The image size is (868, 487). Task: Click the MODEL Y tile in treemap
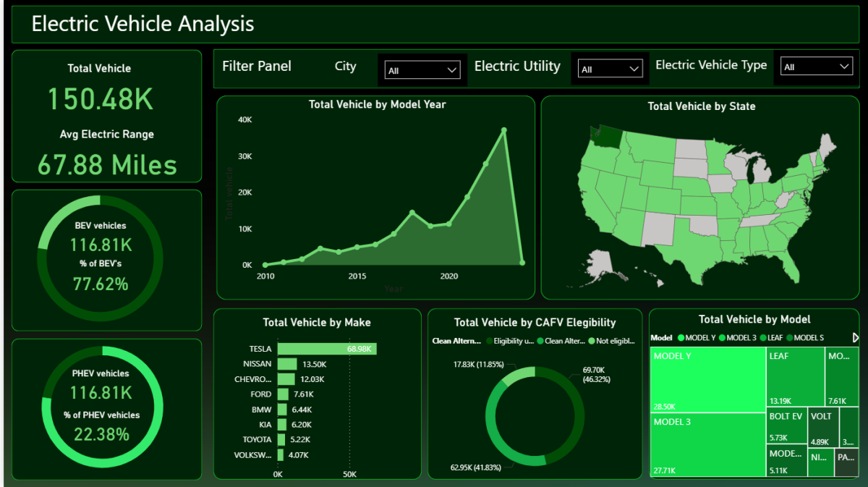[x=708, y=379]
